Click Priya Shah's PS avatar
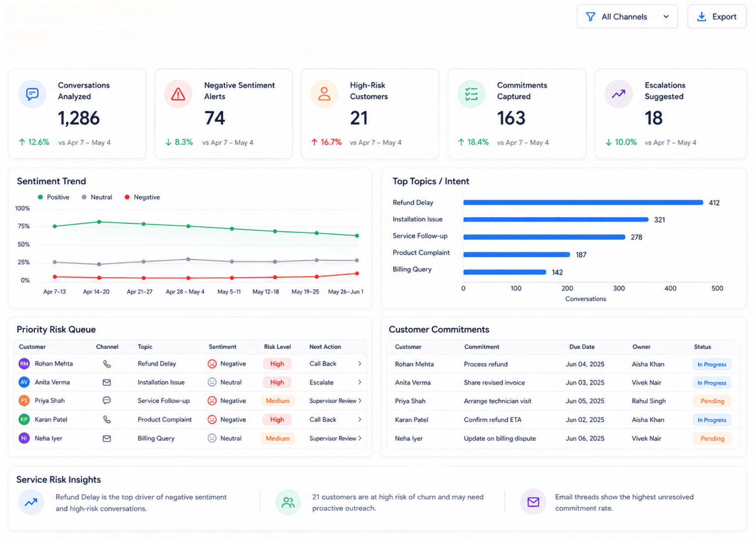This screenshot has width=756, height=541. [24, 401]
